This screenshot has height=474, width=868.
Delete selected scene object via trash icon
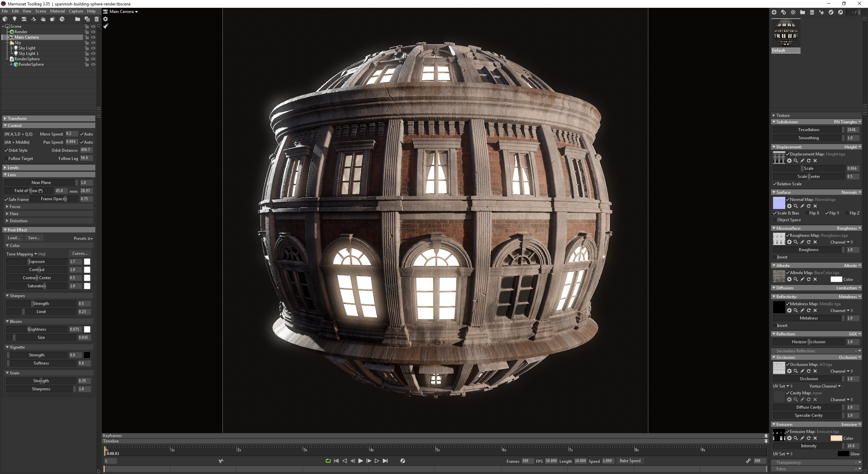point(97,19)
